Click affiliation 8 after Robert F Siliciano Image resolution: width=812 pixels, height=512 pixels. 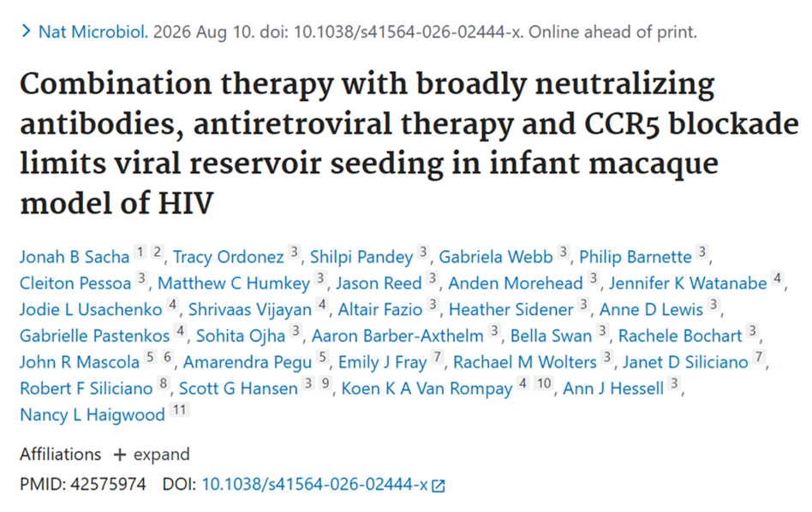click(164, 384)
